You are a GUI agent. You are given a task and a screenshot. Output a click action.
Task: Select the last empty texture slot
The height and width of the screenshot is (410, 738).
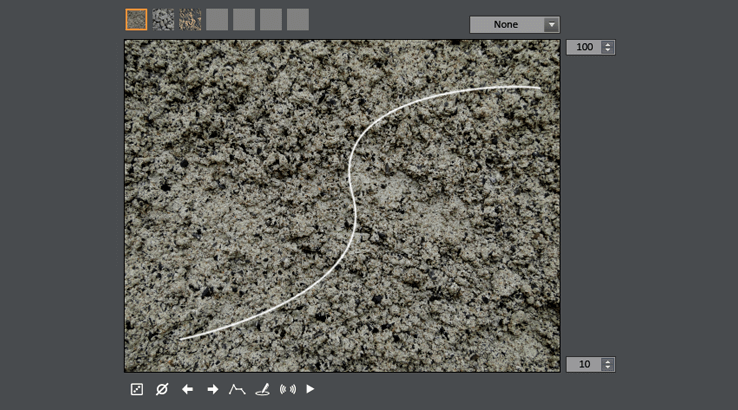(298, 20)
